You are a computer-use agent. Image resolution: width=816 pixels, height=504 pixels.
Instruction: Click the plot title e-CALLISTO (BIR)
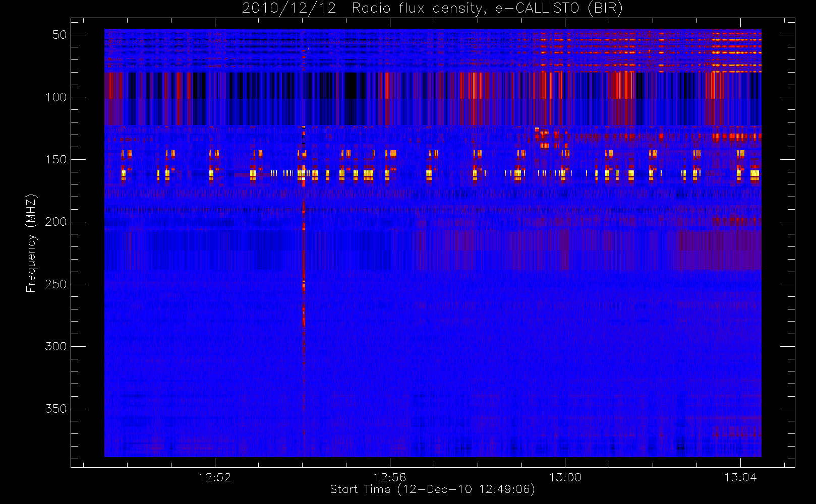(x=559, y=8)
